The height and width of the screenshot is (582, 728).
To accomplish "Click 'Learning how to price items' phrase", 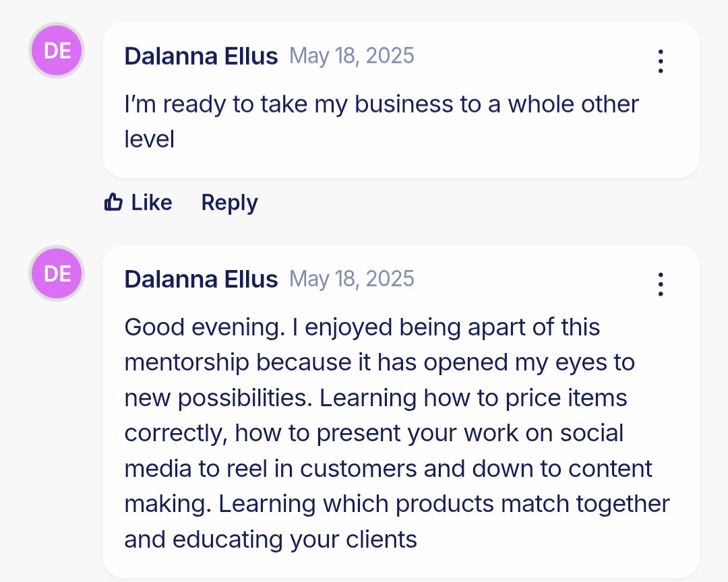I will tap(473, 397).
